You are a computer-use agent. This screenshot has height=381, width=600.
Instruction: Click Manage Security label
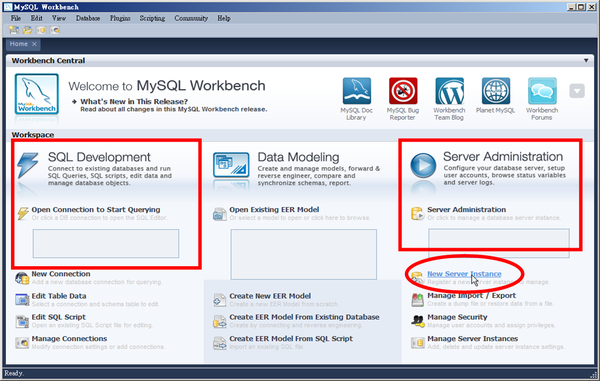[x=457, y=317]
